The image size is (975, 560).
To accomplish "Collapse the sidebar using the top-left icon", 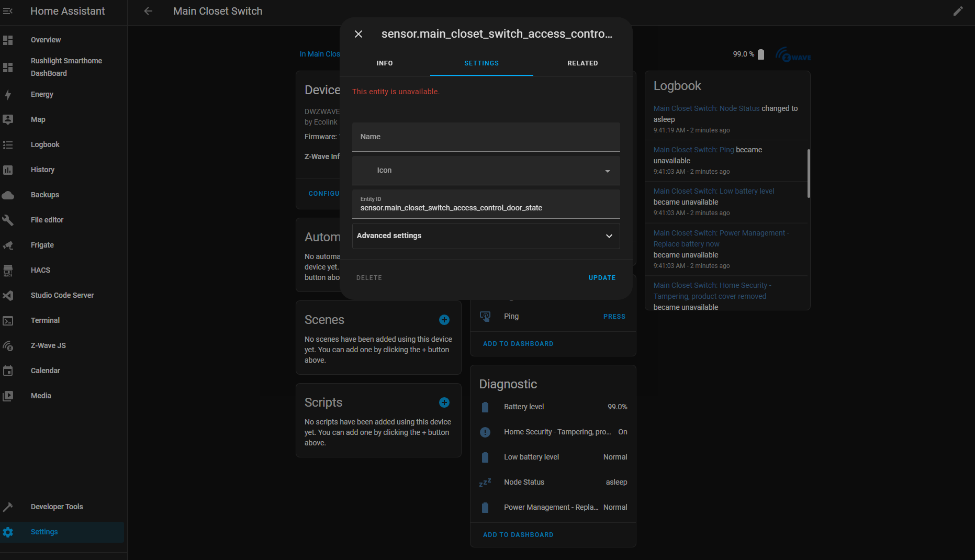I will 8,10.
